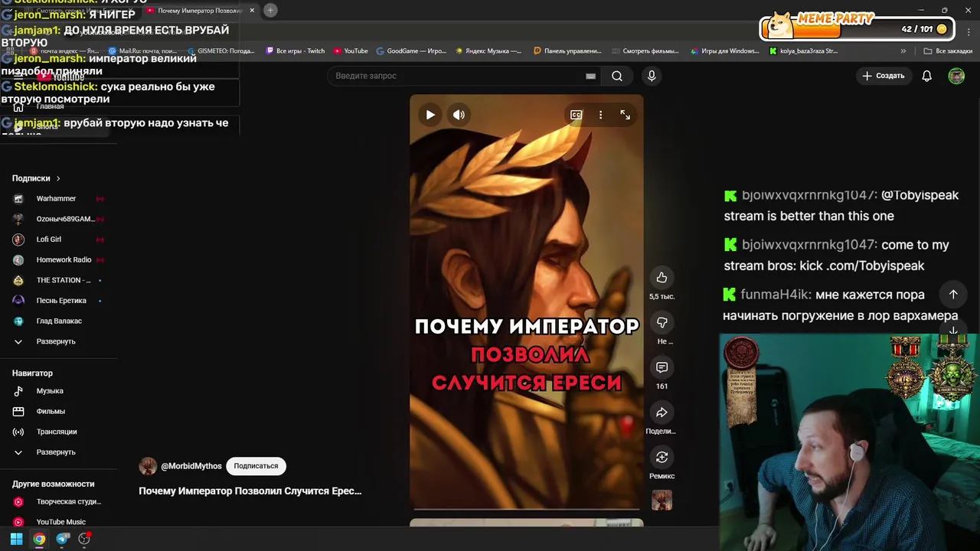Toggle closed captions on the short
980x551 pixels.
(576, 115)
